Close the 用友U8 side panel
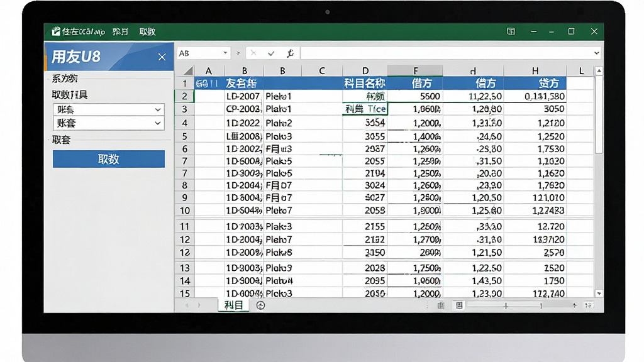This screenshot has width=644, height=362. [x=162, y=57]
